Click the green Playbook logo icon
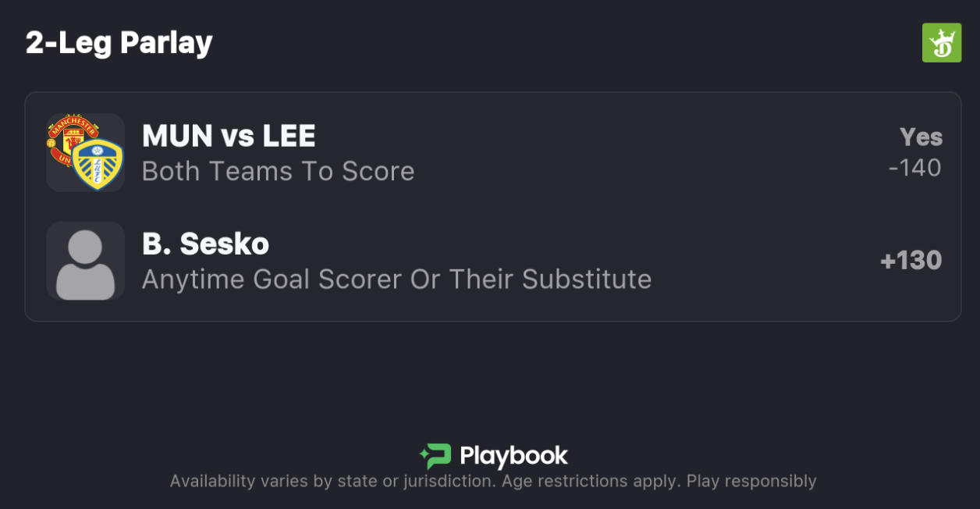Viewport: 980px width, 509px height. click(435, 456)
